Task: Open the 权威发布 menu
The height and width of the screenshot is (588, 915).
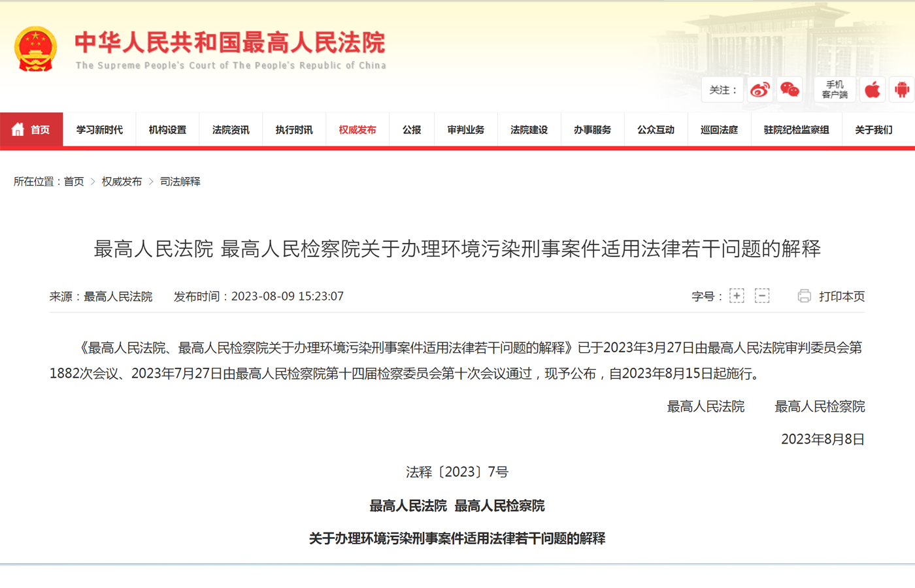Action: pos(358,130)
